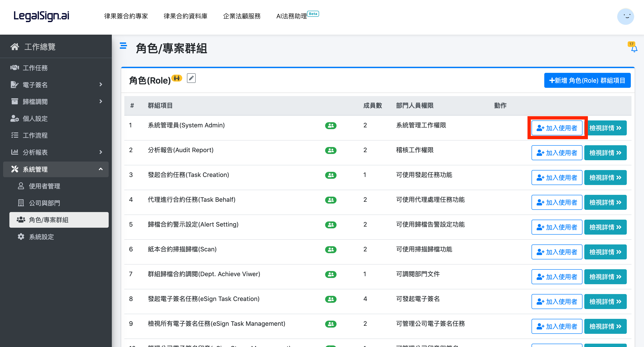Click 檢視詳情 for Scan row
The image size is (644, 347).
click(x=605, y=252)
